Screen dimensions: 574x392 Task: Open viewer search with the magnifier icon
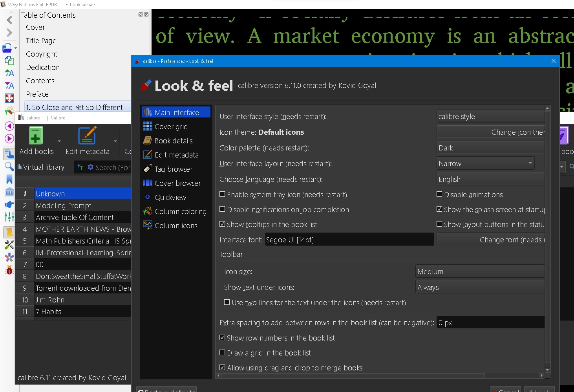(9, 167)
